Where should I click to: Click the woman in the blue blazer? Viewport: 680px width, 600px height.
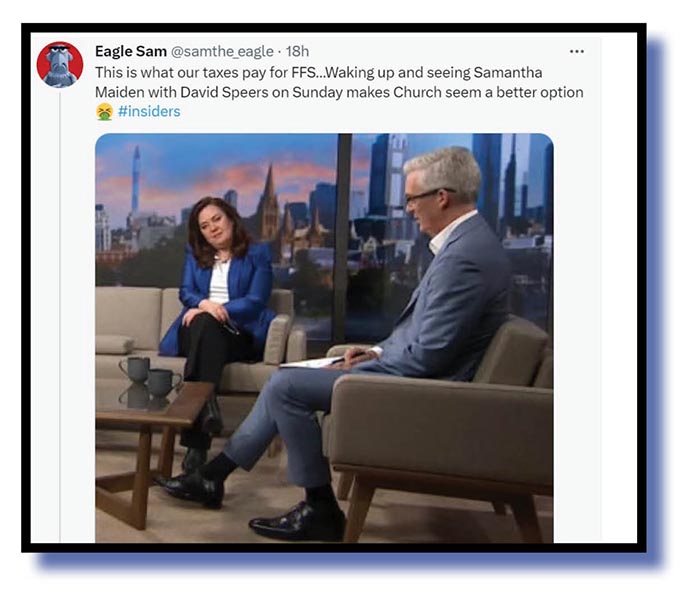click(219, 286)
